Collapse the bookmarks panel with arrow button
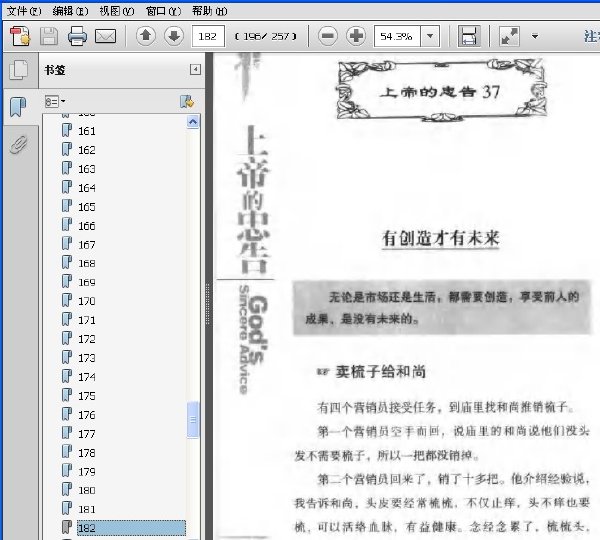The width and height of the screenshot is (600, 540). point(195,69)
